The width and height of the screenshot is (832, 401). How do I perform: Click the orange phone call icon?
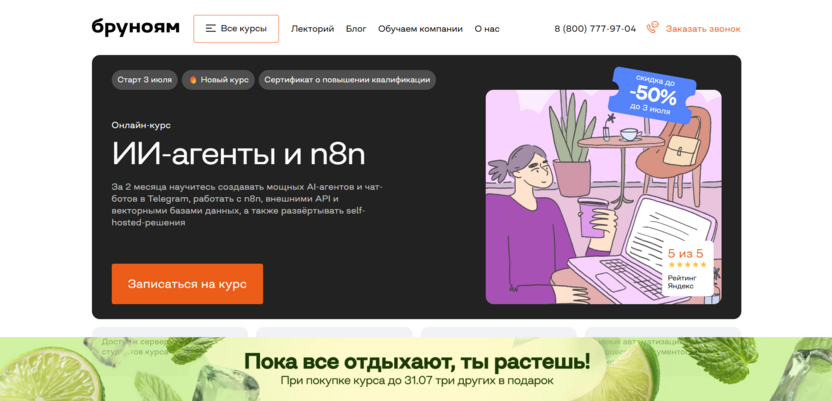653,28
